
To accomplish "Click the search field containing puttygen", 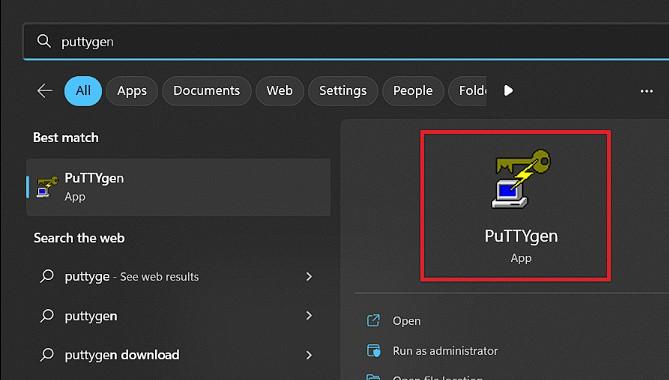I will click(x=346, y=41).
